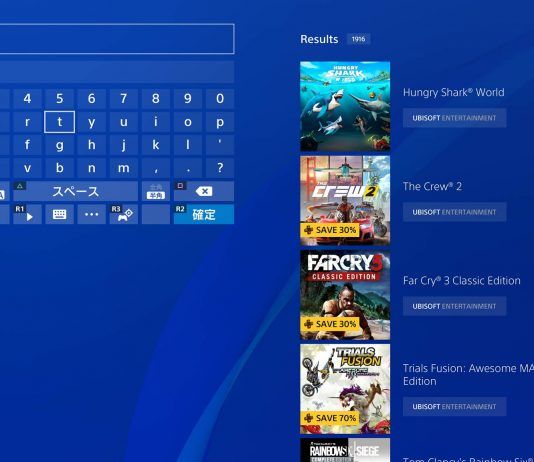
Task: Click the suggestion bar under the search field
Action: 117,71
